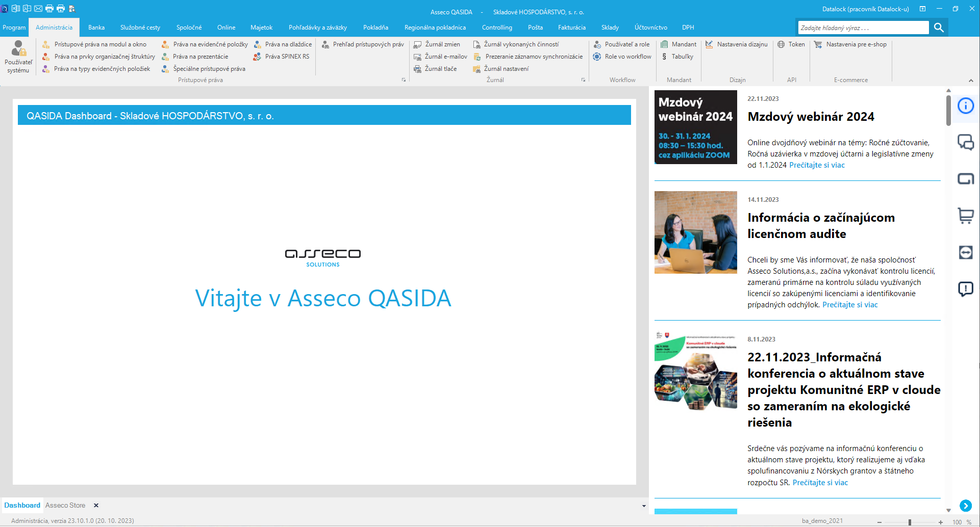Open Mandant settings
Viewport: 980px width, 527px height.
point(679,44)
